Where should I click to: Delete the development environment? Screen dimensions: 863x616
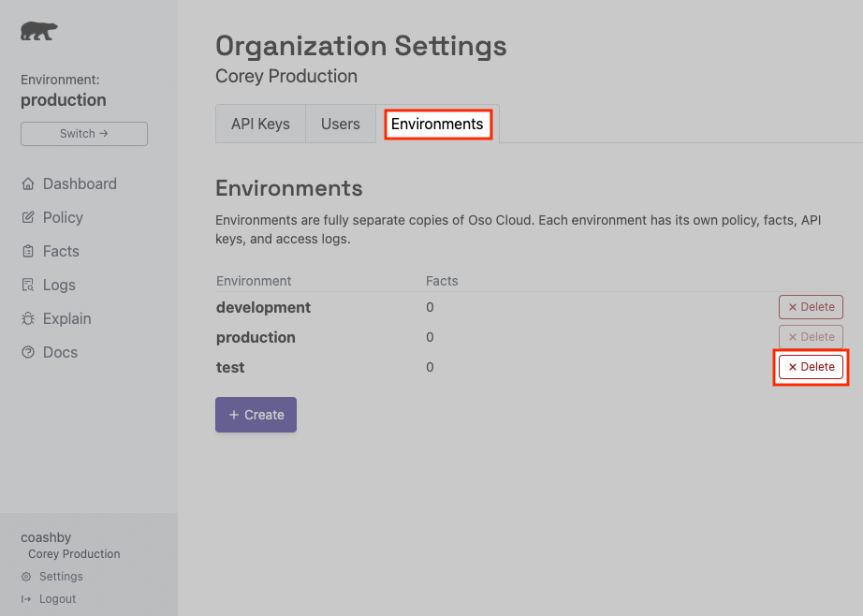point(811,307)
